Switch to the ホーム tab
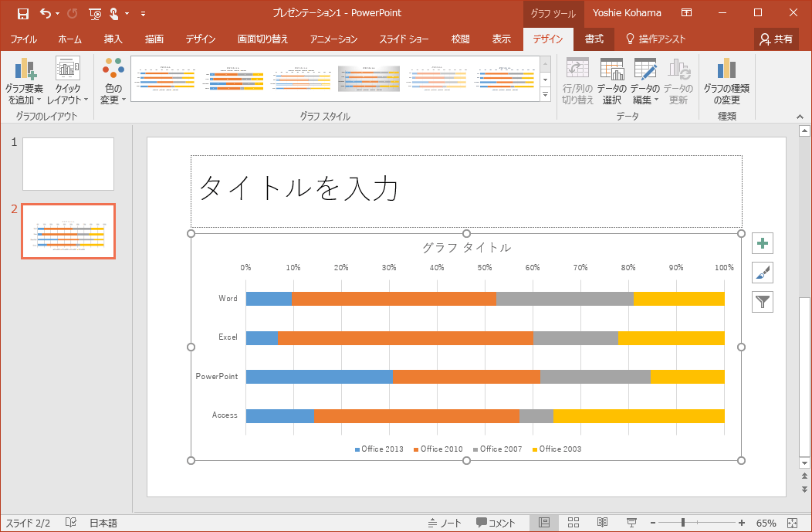Viewport: 812px width, 532px height. point(70,39)
